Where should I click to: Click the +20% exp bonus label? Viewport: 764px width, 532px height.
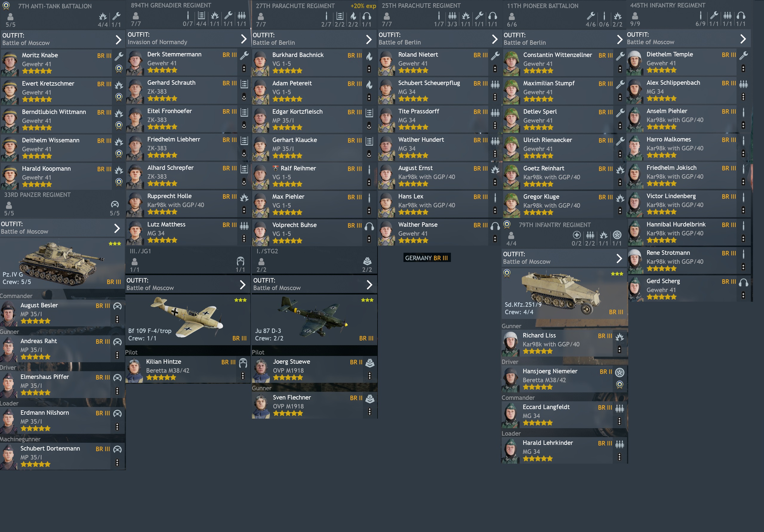(x=363, y=6)
